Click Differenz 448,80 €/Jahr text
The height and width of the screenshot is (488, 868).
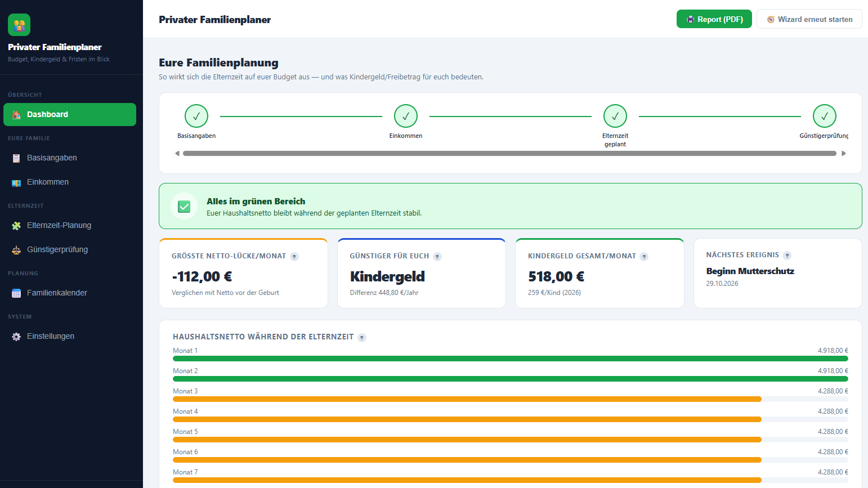[x=384, y=293]
